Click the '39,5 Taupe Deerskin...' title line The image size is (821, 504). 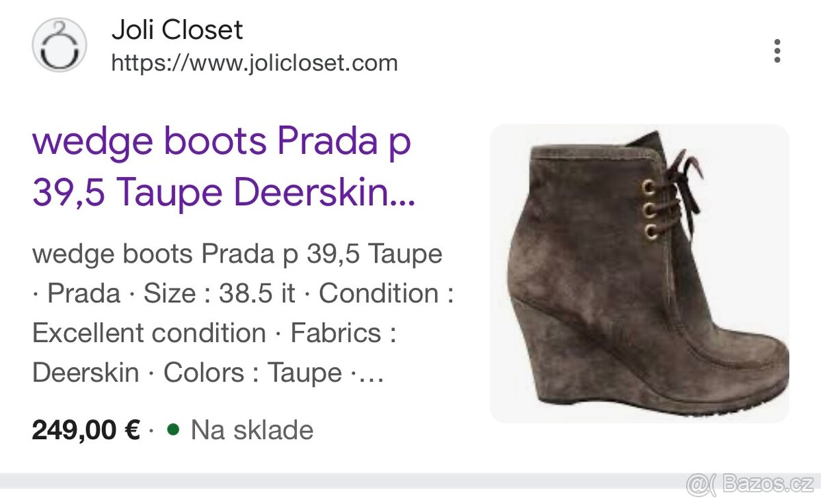tap(224, 194)
